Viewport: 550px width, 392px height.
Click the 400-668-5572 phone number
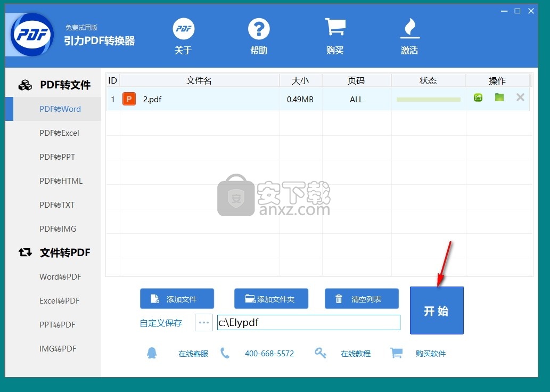(x=269, y=354)
